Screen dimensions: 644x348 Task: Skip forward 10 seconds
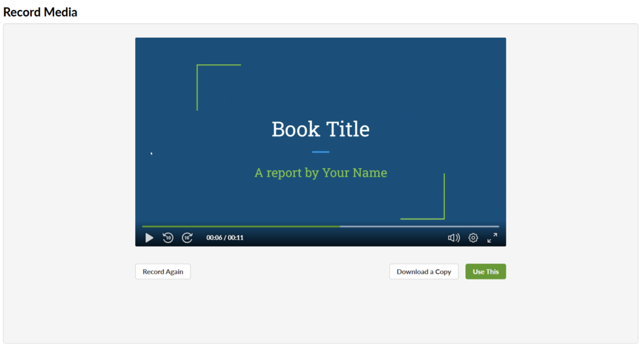187,238
